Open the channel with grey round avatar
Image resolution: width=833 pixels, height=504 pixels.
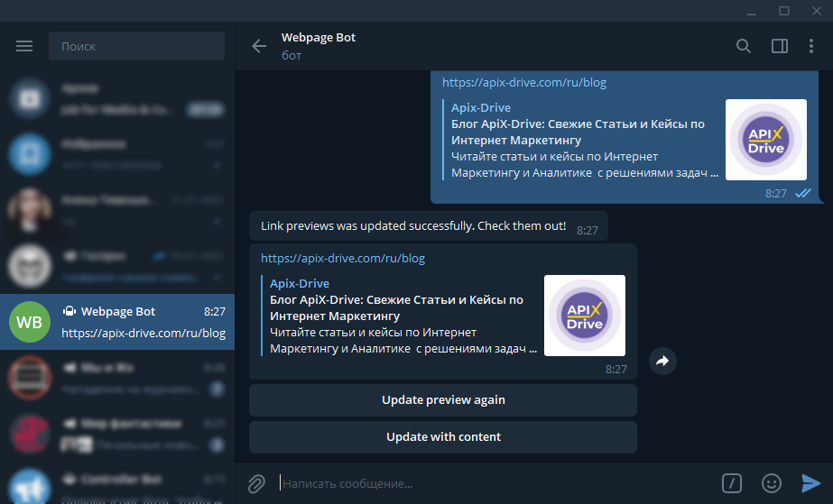coord(117,266)
